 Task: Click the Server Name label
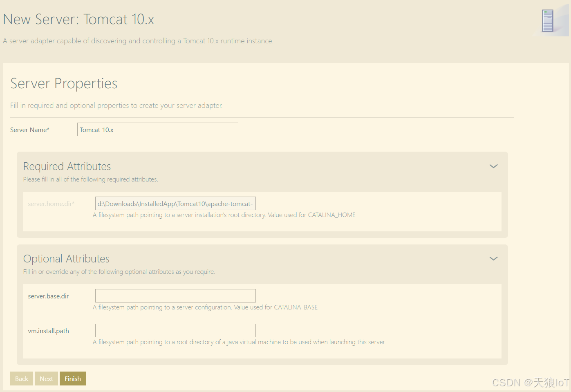tap(30, 130)
